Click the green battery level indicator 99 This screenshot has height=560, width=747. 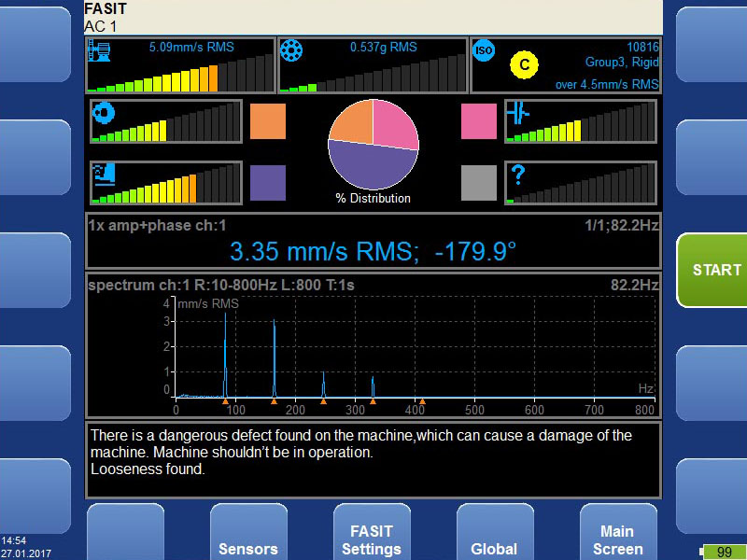click(x=725, y=553)
